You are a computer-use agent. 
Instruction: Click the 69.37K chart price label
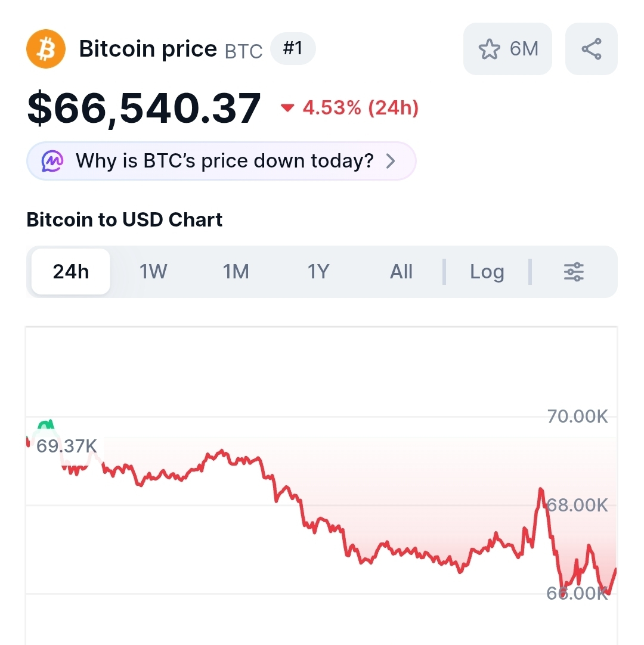[x=67, y=446]
